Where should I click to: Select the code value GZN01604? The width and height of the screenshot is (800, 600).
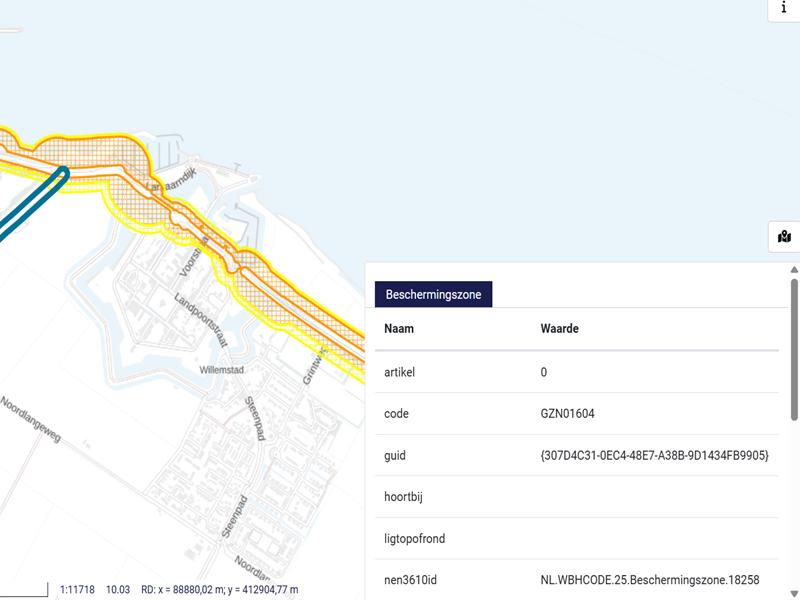(571, 413)
